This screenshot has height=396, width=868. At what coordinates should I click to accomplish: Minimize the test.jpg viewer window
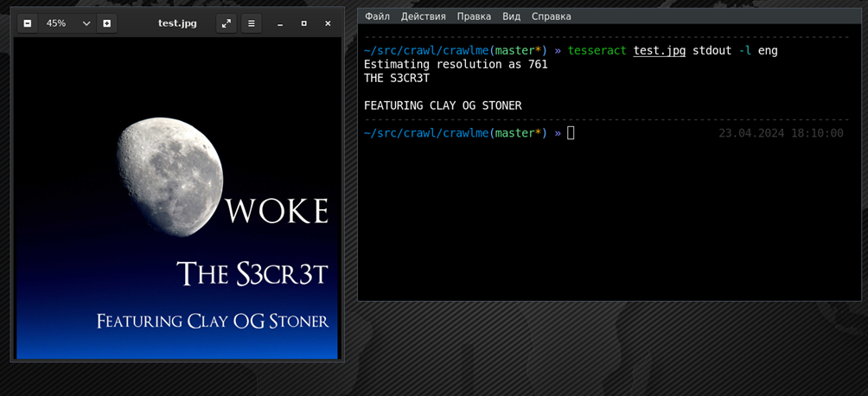(280, 23)
